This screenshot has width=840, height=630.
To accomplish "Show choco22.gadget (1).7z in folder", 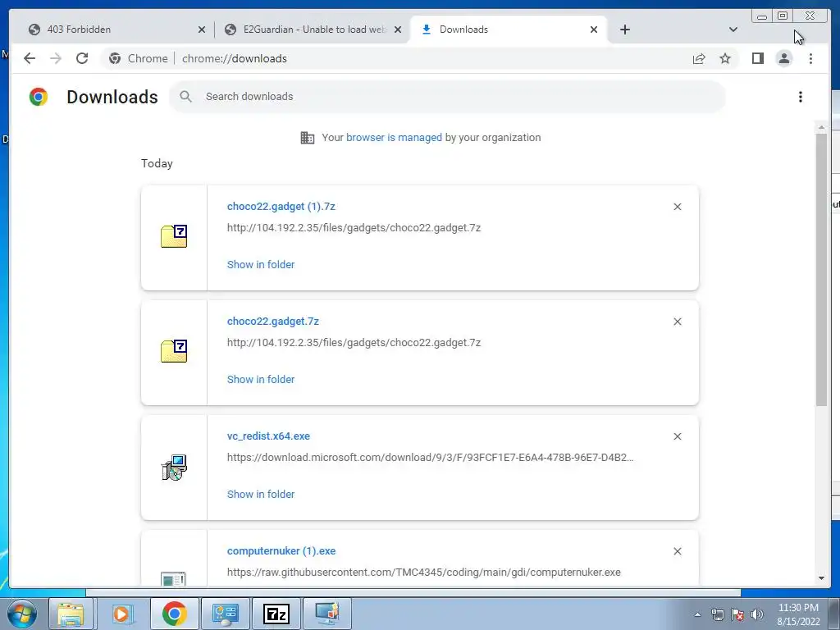I will (261, 265).
